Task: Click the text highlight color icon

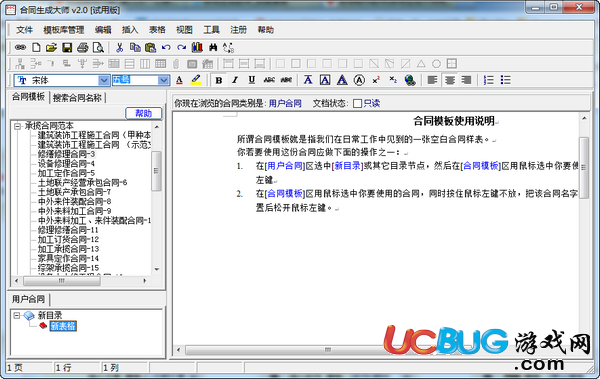Action: coord(196,80)
